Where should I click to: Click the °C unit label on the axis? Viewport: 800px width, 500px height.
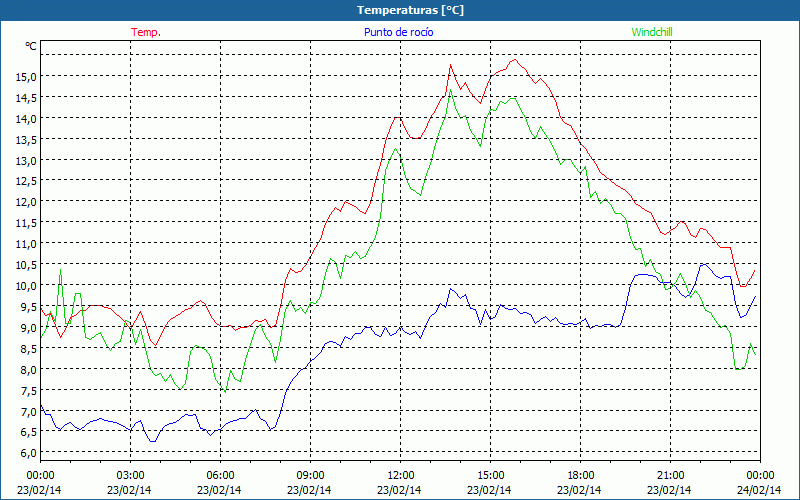point(31,46)
